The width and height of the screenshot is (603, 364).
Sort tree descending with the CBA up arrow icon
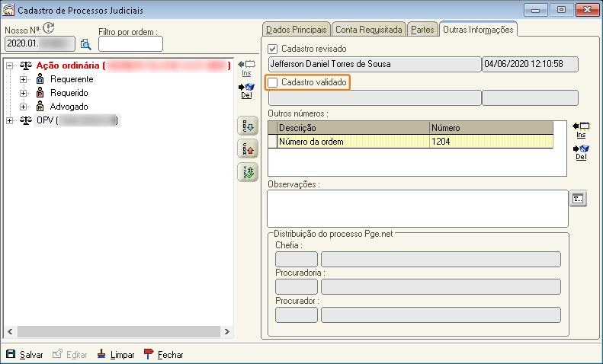pos(248,149)
